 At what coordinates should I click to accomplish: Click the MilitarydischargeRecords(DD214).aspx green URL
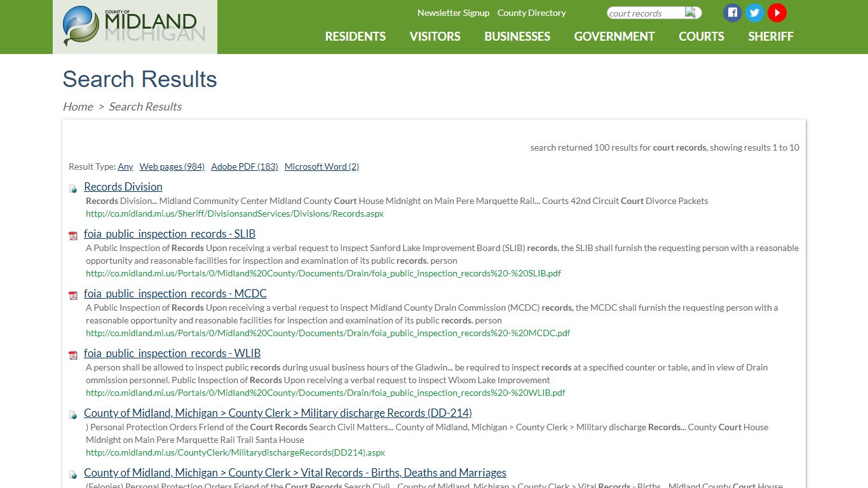pos(235,452)
